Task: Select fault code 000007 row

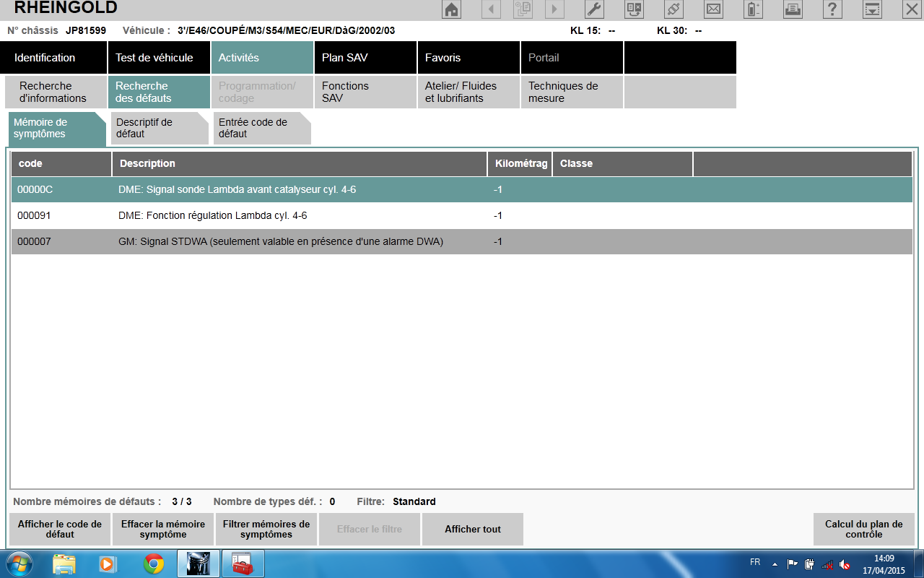Action: tap(462, 242)
